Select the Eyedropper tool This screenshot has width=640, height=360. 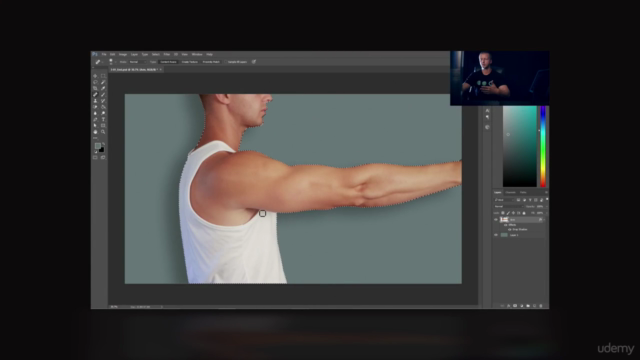tap(103, 88)
